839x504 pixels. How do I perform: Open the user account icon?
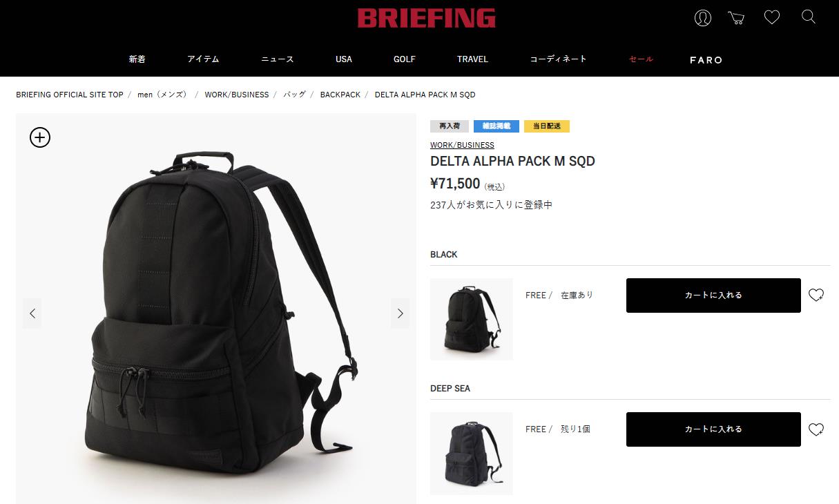click(702, 18)
